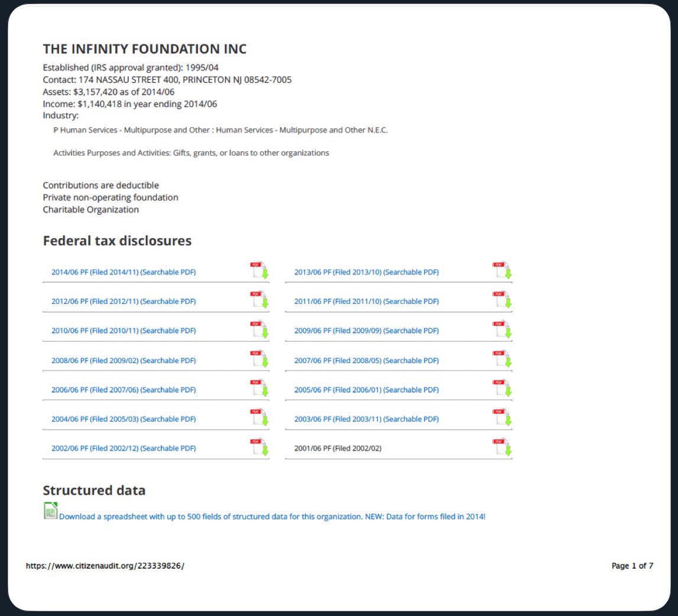
Task: Open the 2008/06 PF (Filed 2009/02) link
Action: (124, 361)
